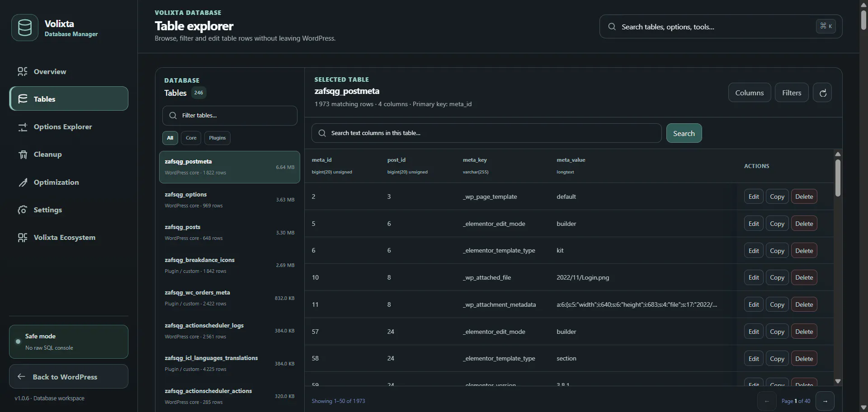Viewport: 868px width, 412px height.
Task: Delete the row with value kit
Action: click(804, 251)
